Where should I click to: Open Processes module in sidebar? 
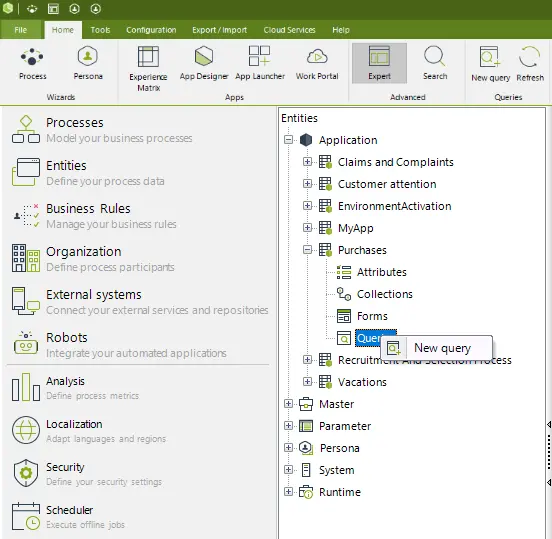click(102, 130)
